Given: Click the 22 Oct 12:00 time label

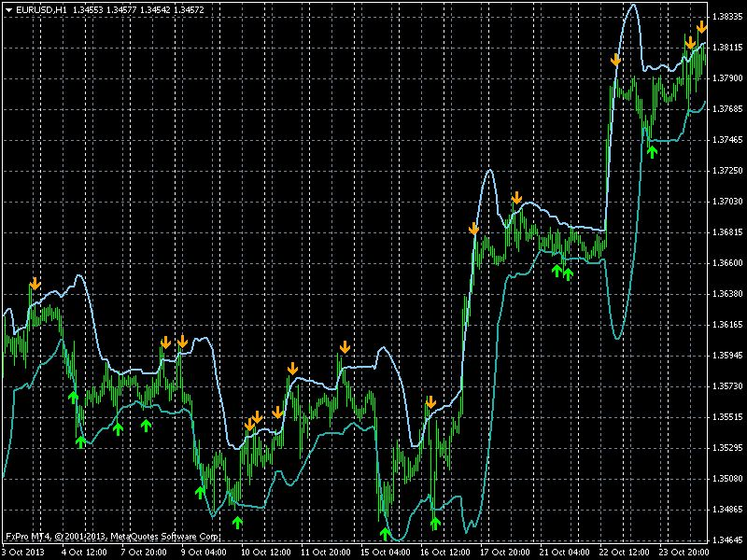Looking at the screenshot, I should (x=624, y=553).
